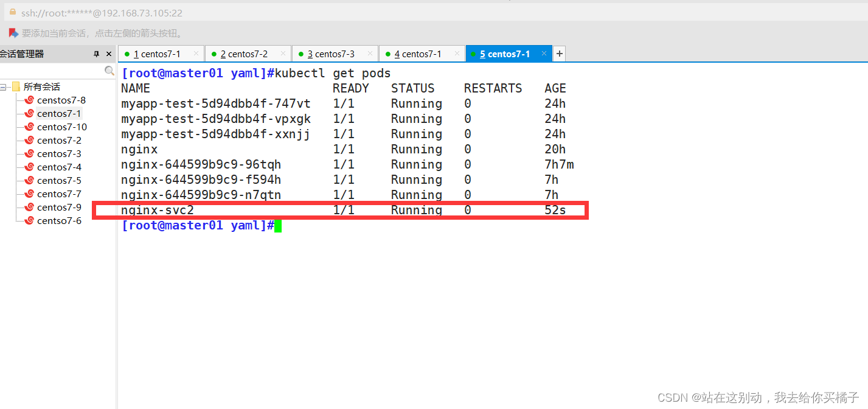Click pod name myapp-test-5d94dbb4f-vpxgk

216,119
